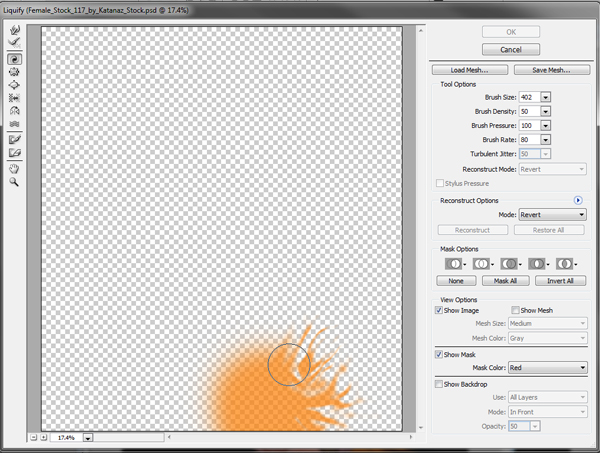This screenshot has height=453, width=600.
Task: Select the Thaw Mask tool
Action: click(x=15, y=153)
